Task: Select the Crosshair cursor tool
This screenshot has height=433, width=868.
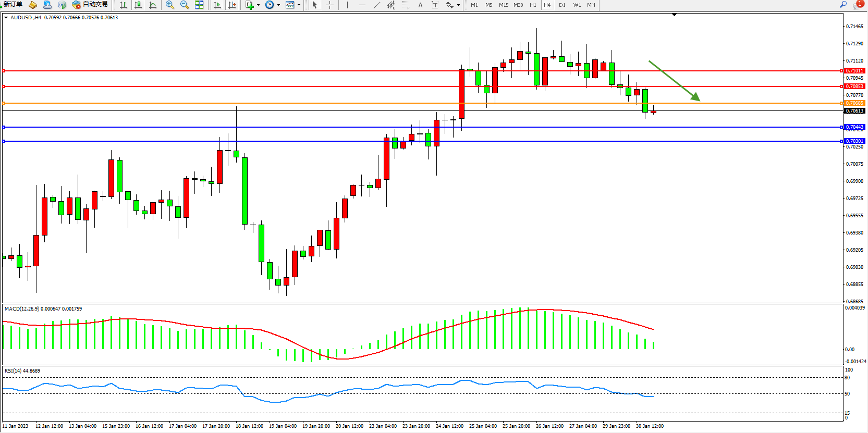Action: [x=329, y=5]
